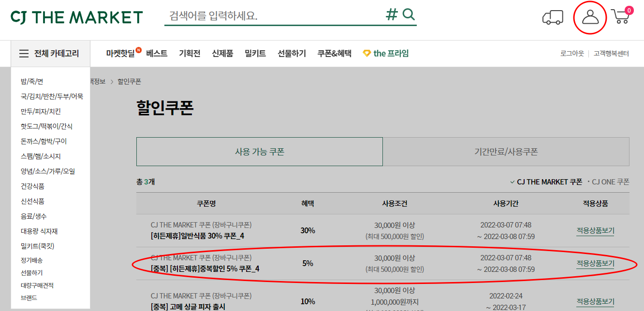The image size is (644, 311).
Task: Select 신선식품 category
Action: tap(32, 201)
